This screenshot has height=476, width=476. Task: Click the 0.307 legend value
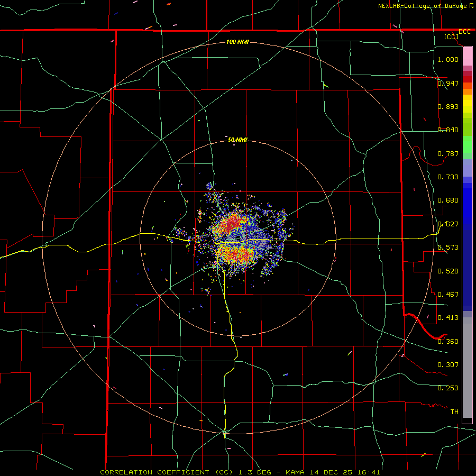(x=448, y=365)
